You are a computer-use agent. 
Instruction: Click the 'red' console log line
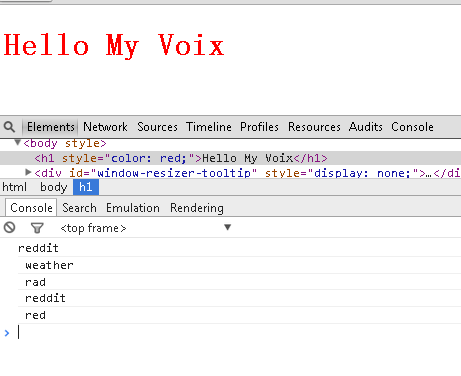(x=35, y=315)
